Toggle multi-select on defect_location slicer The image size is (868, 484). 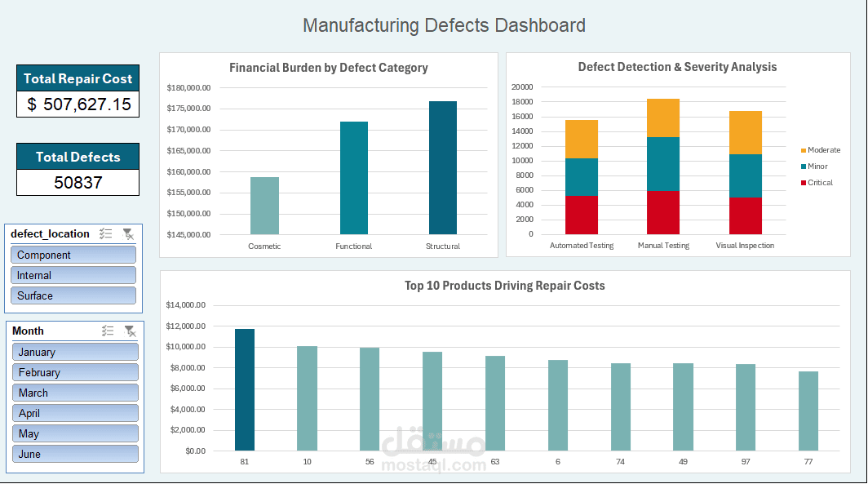pyautogui.click(x=106, y=234)
